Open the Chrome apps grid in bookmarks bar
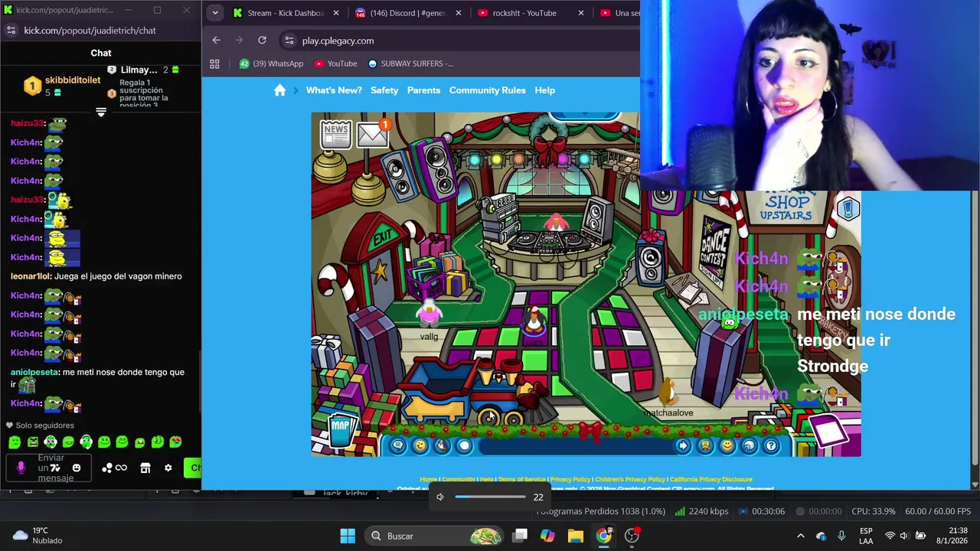Viewport: 980px width, 551px height. [x=214, y=64]
